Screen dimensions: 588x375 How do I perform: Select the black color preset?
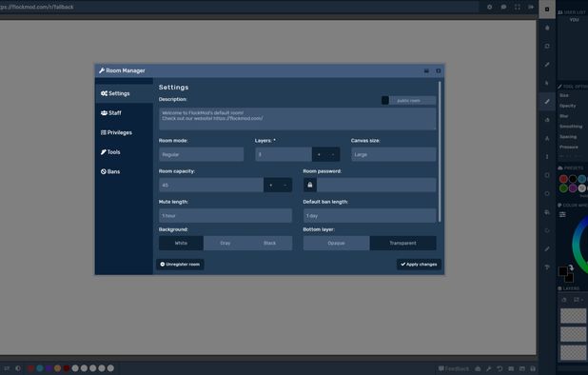pos(573,179)
